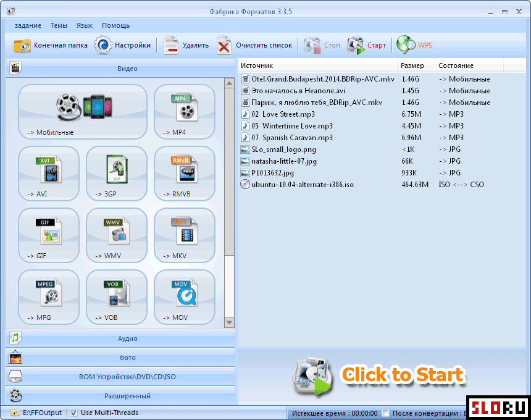
Task: Select SLo_small_logo.png in the list
Action: [x=283, y=149]
